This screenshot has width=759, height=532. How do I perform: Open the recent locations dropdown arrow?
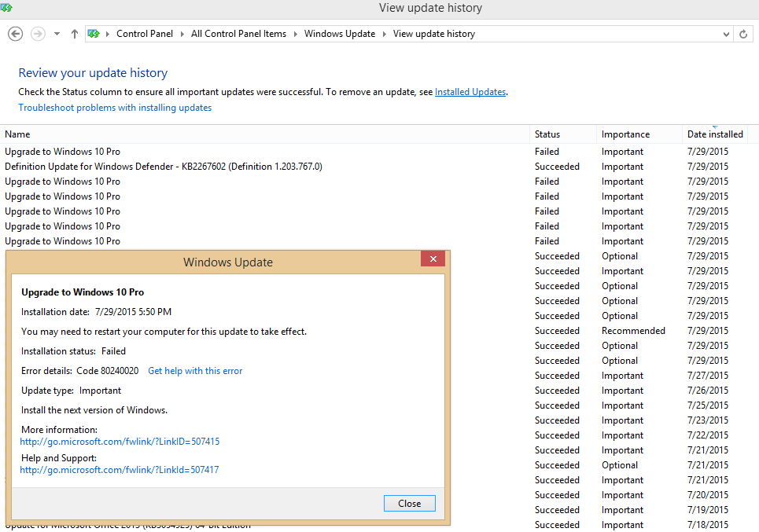[x=57, y=34]
